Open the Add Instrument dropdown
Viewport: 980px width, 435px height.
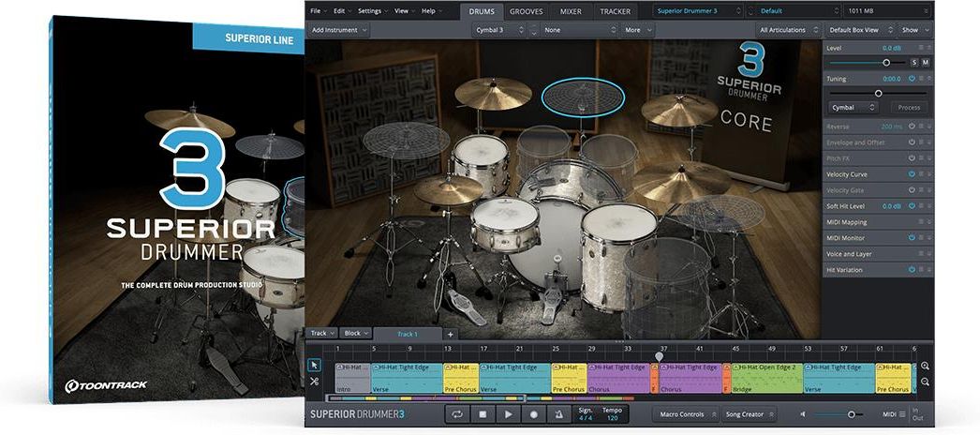(339, 30)
